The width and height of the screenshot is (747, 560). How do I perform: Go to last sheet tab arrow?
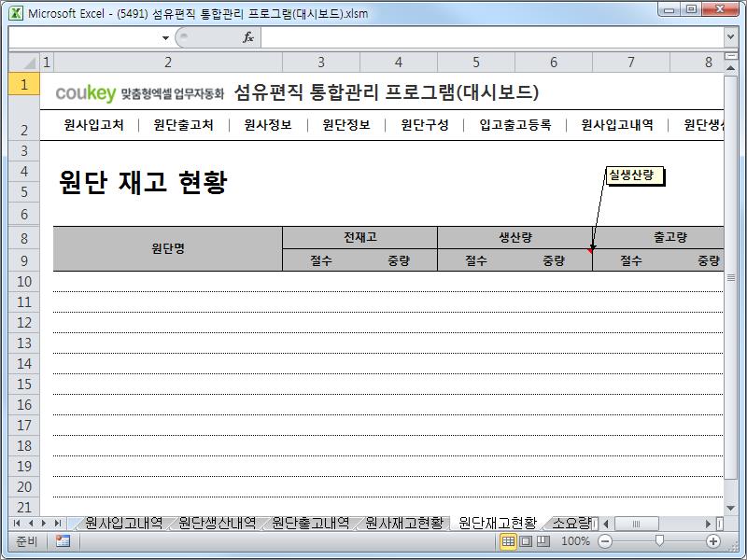58,524
